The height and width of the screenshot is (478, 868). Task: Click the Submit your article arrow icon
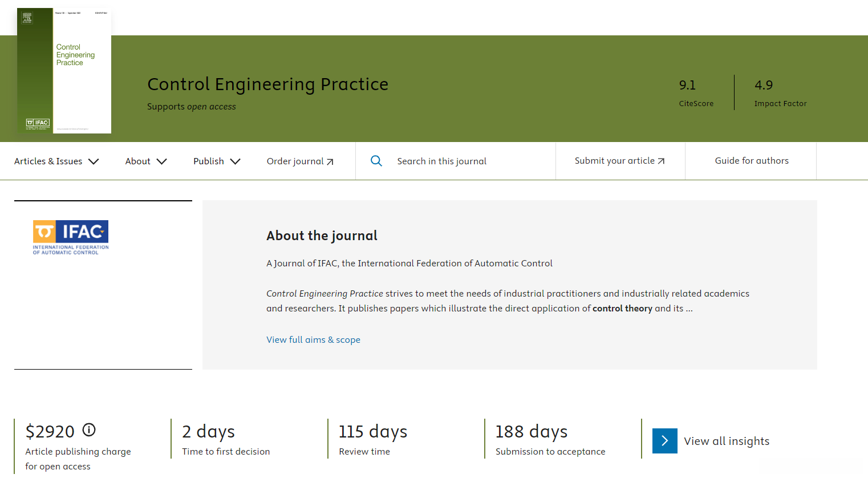click(661, 161)
